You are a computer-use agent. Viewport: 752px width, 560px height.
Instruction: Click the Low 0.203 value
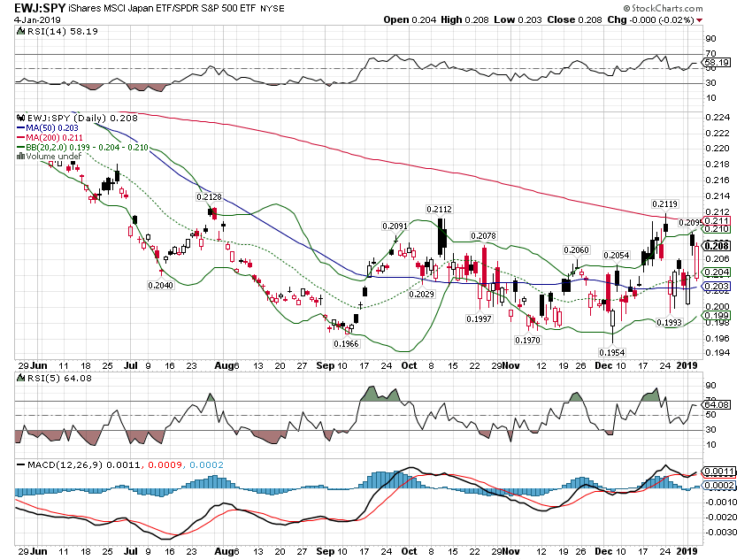[x=518, y=19]
